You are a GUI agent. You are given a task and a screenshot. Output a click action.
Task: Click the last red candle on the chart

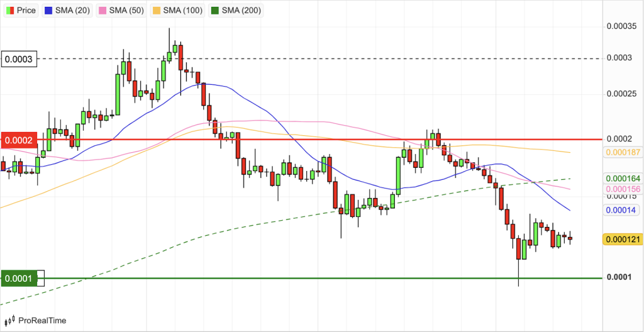coord(570,238)
